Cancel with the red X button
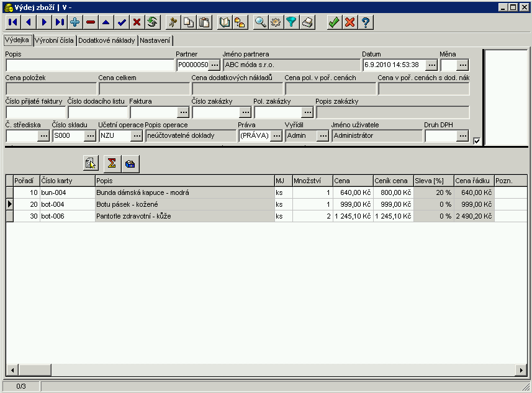 pyautogui.click(x=349, y=22)
